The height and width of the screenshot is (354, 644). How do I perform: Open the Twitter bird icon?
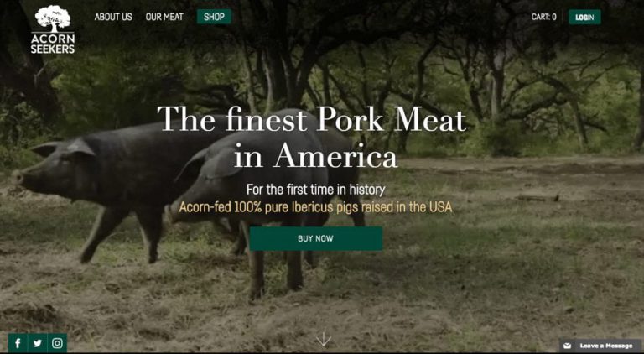point(38,343)
